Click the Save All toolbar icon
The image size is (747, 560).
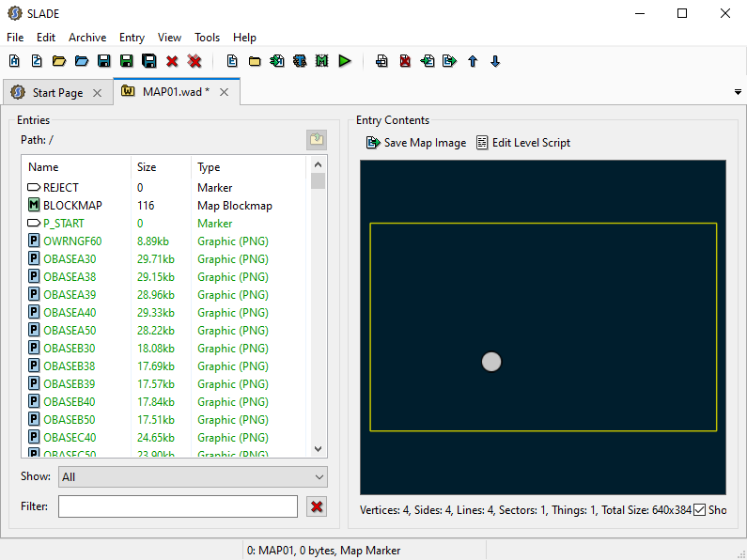(x=148, y=61)
